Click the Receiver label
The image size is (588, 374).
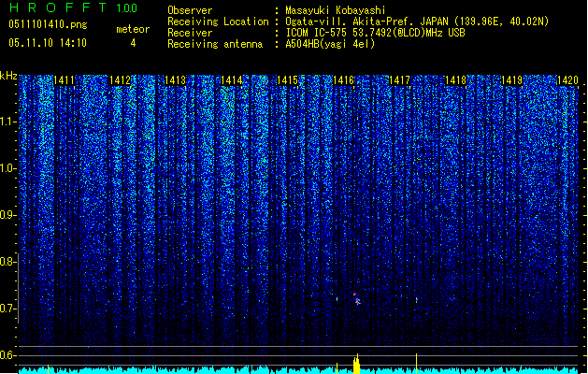click(190, 33)
